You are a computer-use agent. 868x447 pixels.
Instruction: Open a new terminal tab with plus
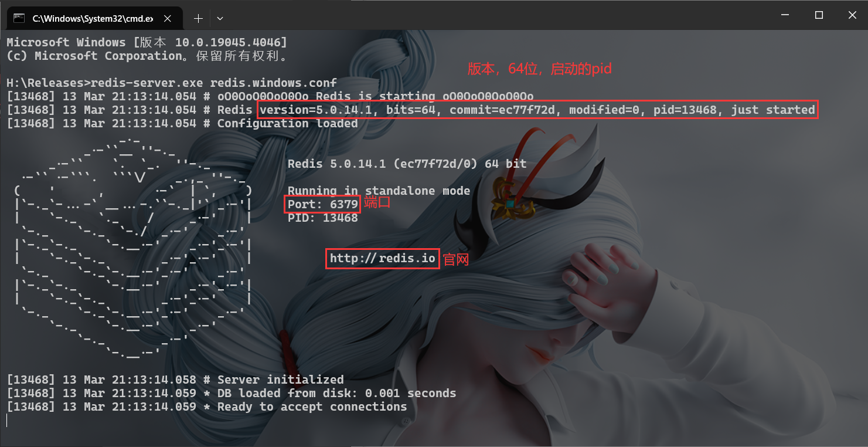click(198, 18)
